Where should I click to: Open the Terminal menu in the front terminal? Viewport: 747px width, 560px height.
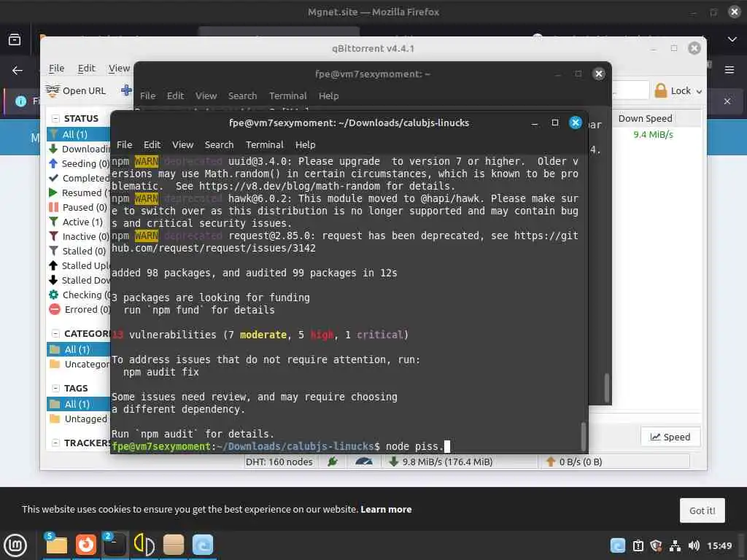click(x=264, y=145)
